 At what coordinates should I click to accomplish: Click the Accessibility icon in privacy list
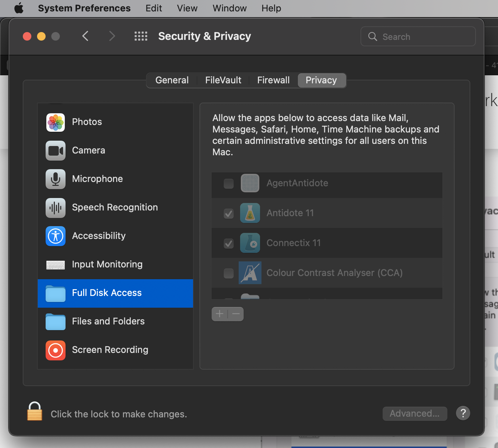click(56, 236)
